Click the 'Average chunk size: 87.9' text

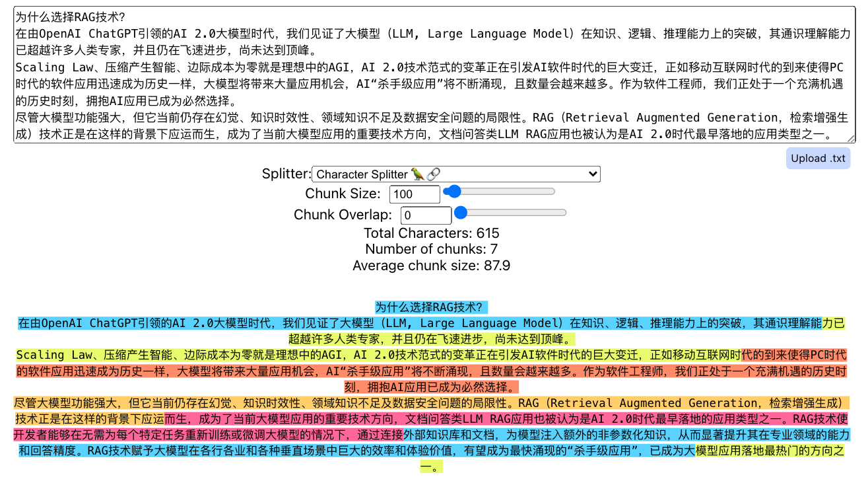pos(431,266)
